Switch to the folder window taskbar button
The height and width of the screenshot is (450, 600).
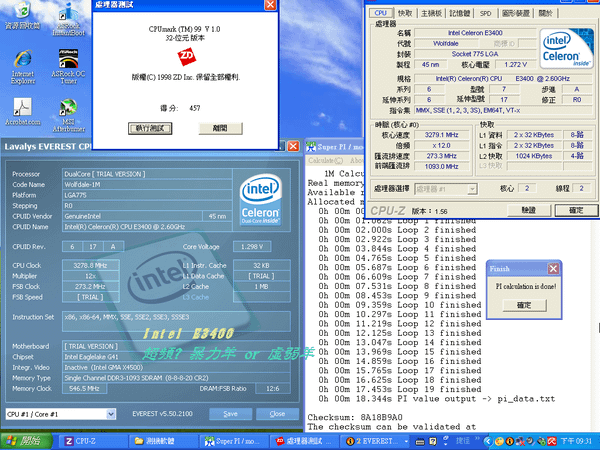[x=164, y=441]
